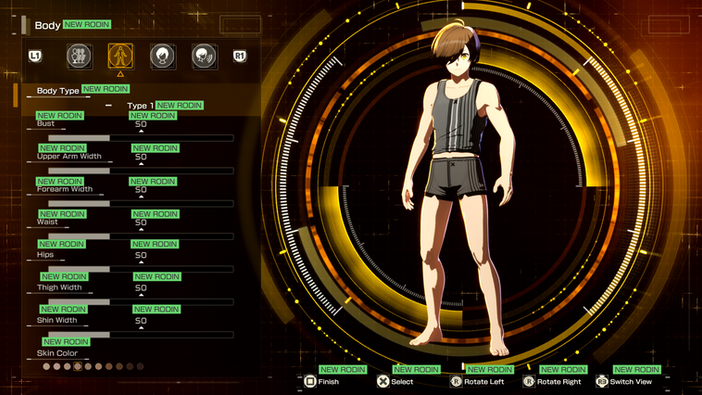The image size is (702, 395).
Task: Click the square Finish icon
Action: (x=310, y=382)
